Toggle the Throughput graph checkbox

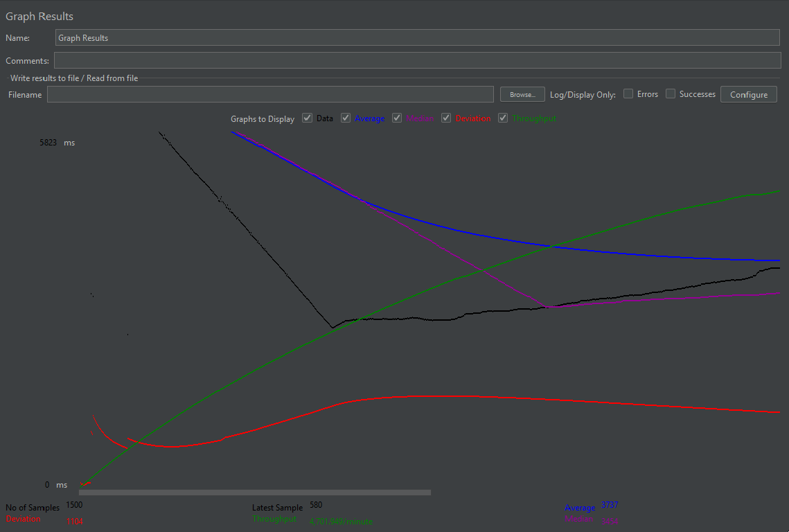coord(503,118)
